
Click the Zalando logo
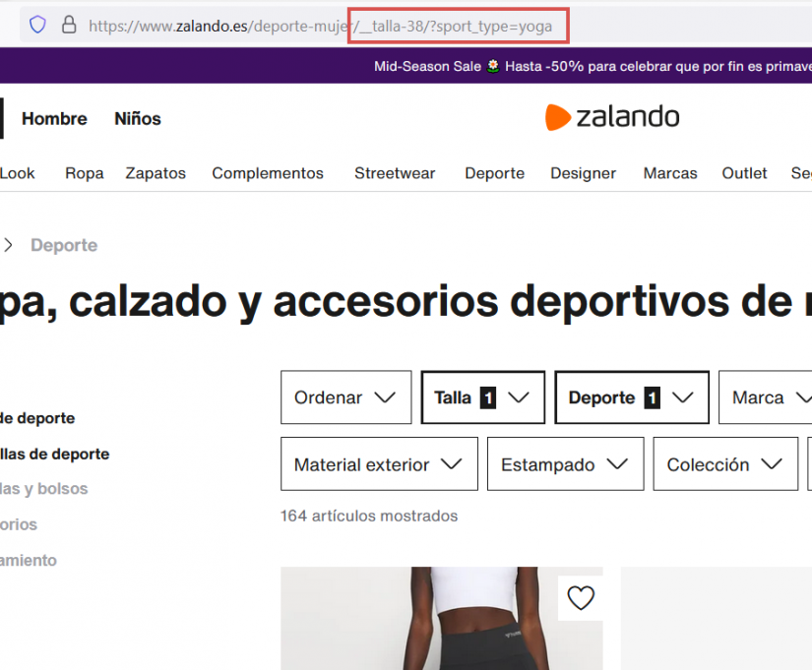[x=612, y=117]
